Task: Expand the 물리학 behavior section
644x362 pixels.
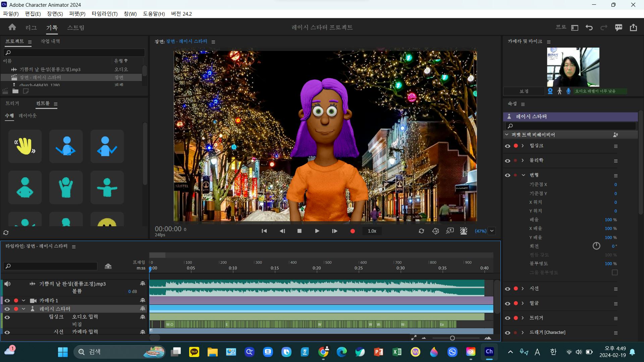Action: (523, 160)
